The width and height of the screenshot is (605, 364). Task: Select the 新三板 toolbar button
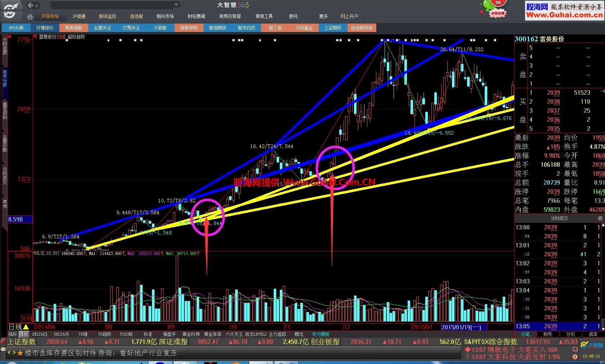click(275, 28)
